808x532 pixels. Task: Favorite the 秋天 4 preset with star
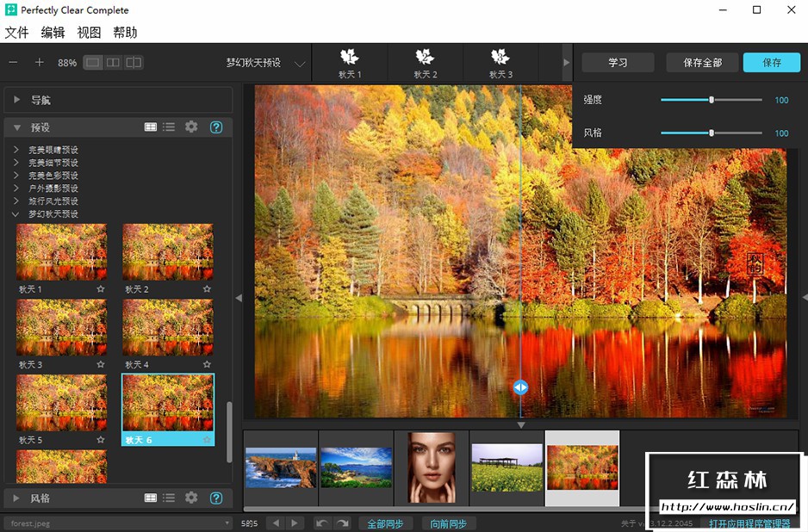point(207,364)
